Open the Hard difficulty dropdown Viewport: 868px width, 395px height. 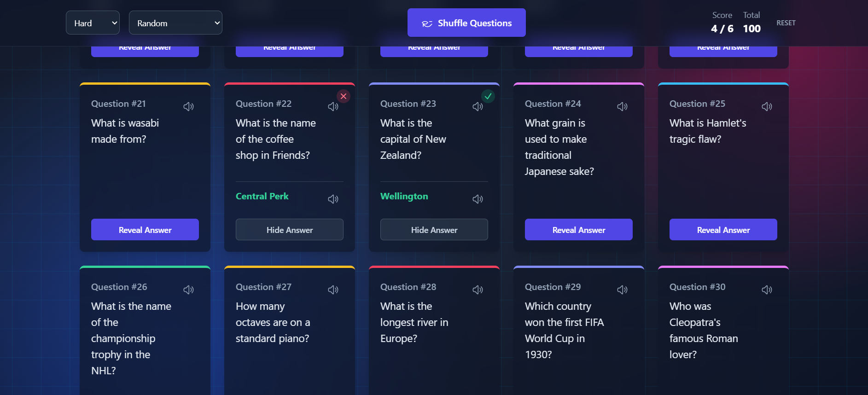[x=93, y=23]
